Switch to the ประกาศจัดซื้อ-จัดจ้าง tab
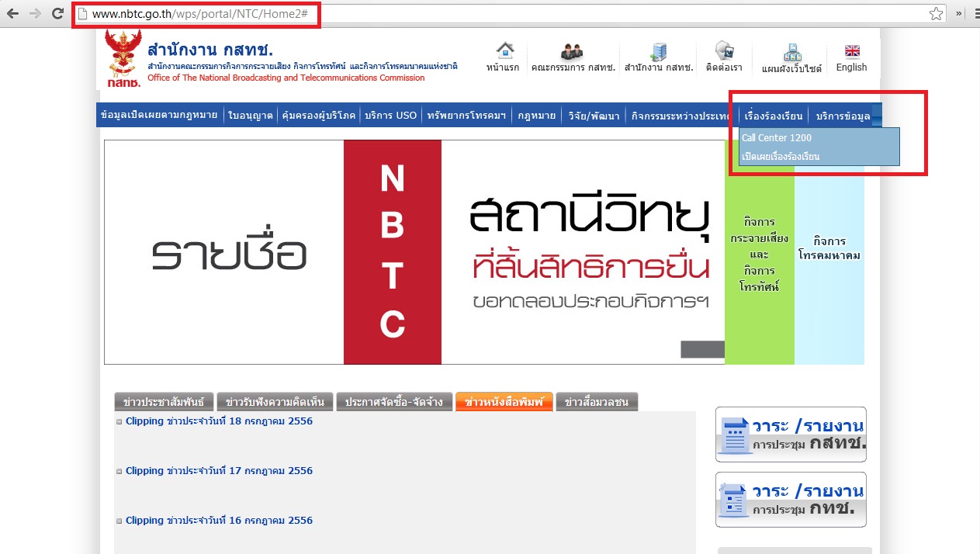Image resolution: width=980 pixels, height=554 pixels. [394, 402]
